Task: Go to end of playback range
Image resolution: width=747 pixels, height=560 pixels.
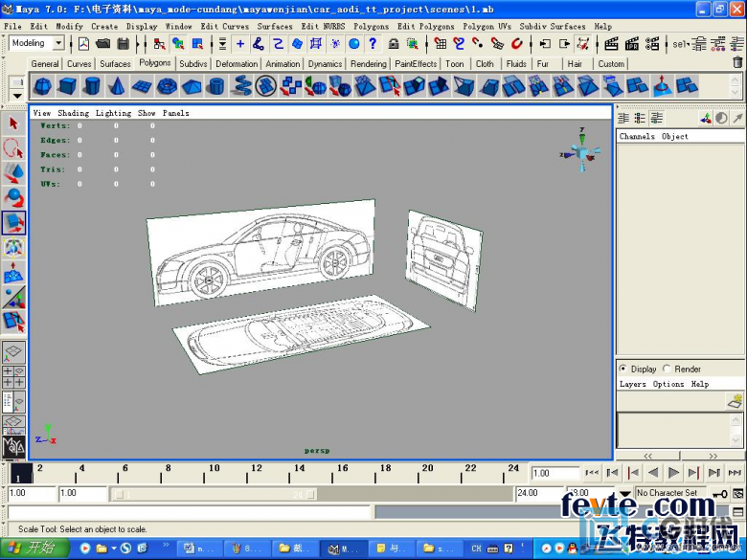Action: (735, 473)
